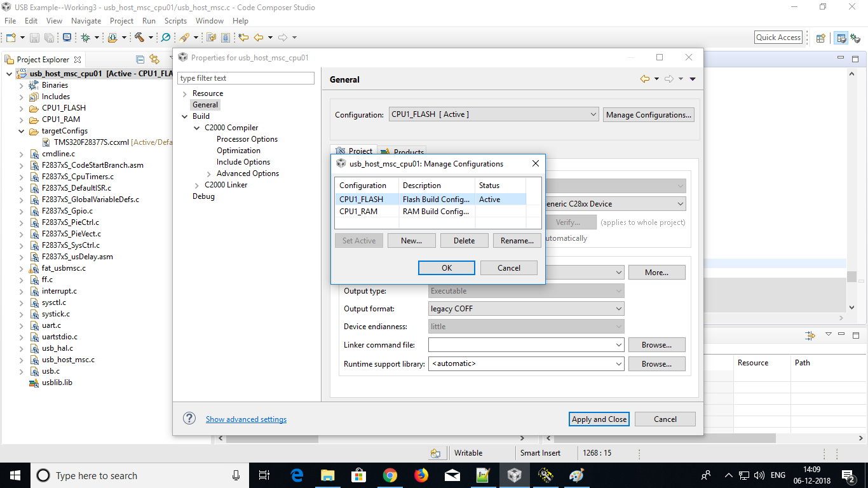Click Apply and Close button

click(x=599, y=419)
